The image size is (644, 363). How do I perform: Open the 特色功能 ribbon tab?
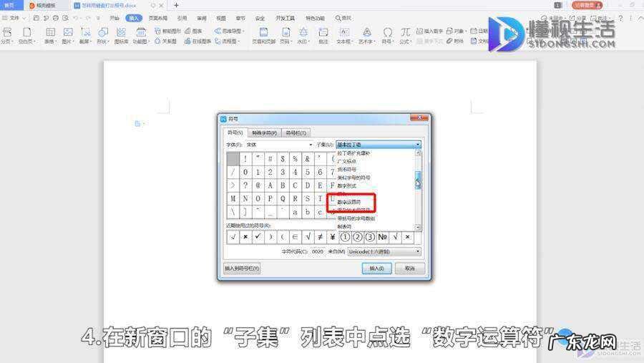click(315, 18)
